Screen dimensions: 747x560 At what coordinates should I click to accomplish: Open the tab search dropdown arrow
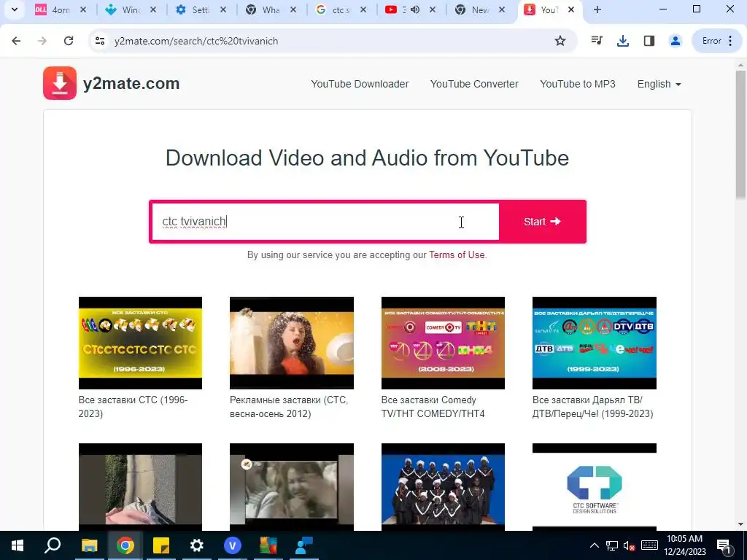coord(15,9)
